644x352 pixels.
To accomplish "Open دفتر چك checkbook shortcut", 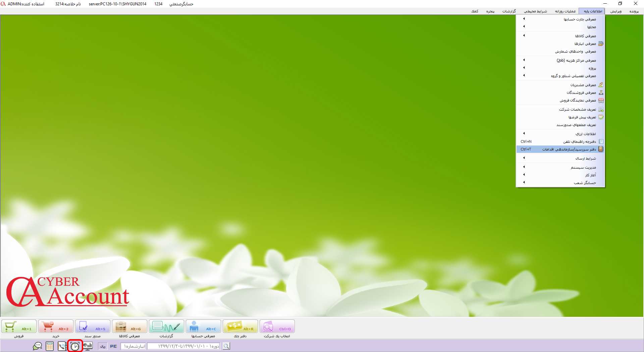I will [240, 327].
